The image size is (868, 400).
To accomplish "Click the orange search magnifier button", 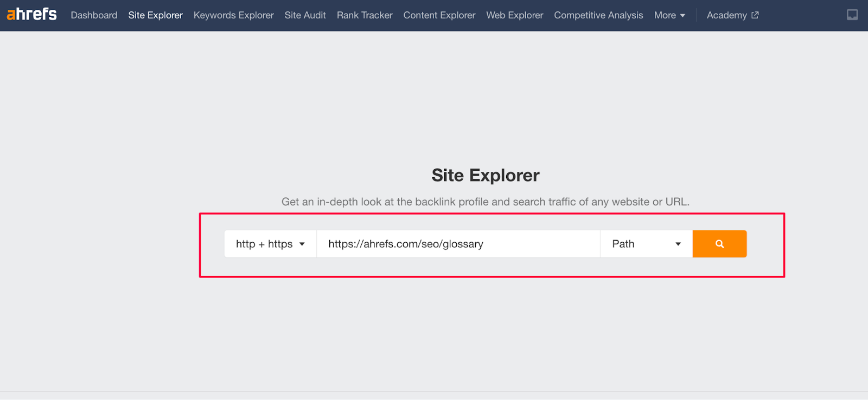I will point(719,244).
